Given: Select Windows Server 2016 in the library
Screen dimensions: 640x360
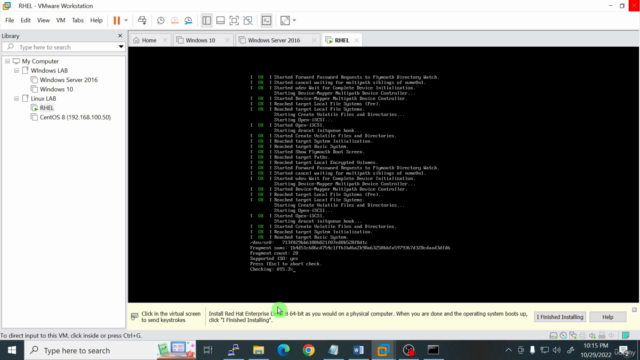Looking at the screenshot, I should pyautogui.click(x=69, y=80).
